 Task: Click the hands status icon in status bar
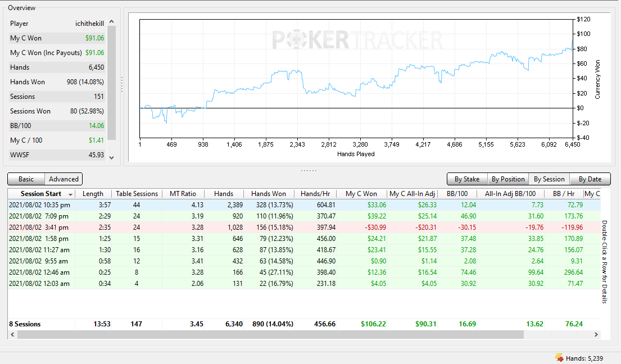559,358
